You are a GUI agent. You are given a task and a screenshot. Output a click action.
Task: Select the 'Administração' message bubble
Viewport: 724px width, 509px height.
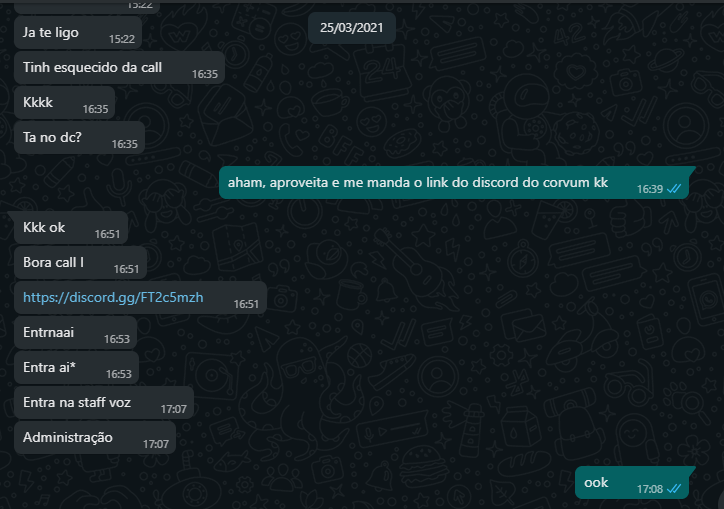coord(95,438)
